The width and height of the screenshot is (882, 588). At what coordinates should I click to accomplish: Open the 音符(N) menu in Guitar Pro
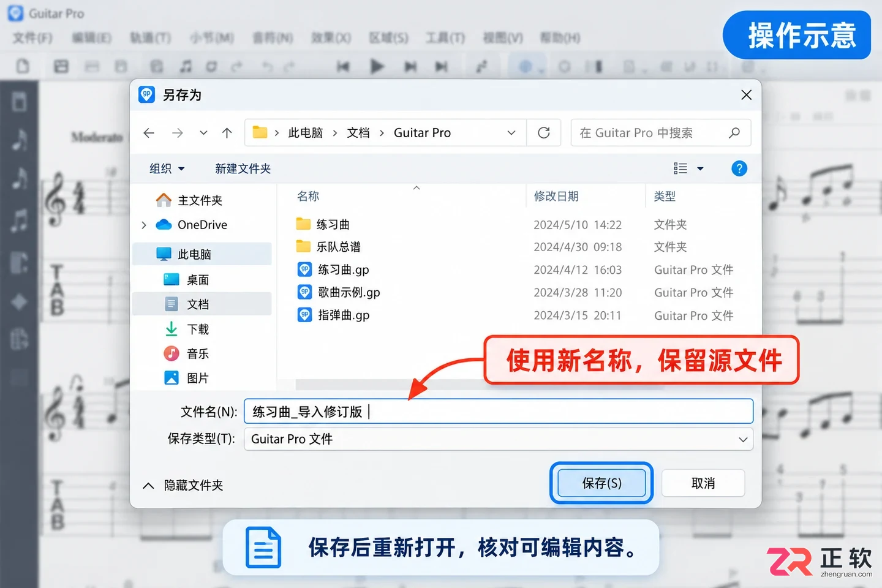(x=273, y=38)
